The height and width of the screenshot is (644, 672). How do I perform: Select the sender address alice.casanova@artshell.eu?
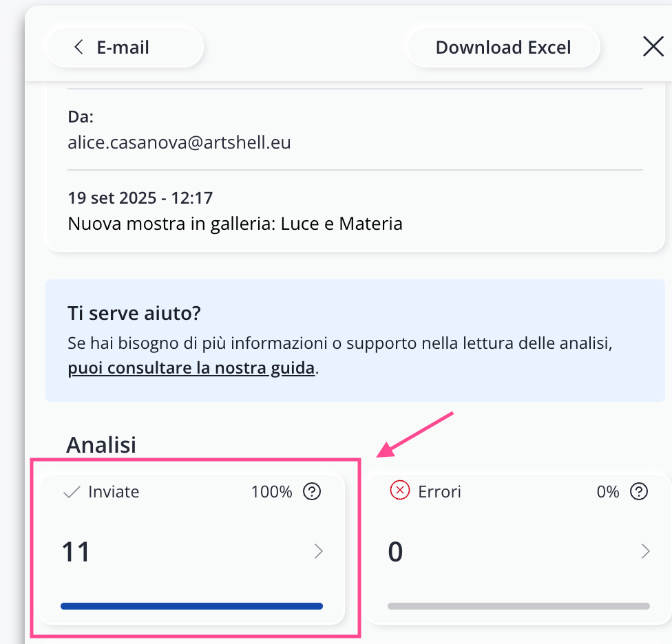tap(179, 142)
